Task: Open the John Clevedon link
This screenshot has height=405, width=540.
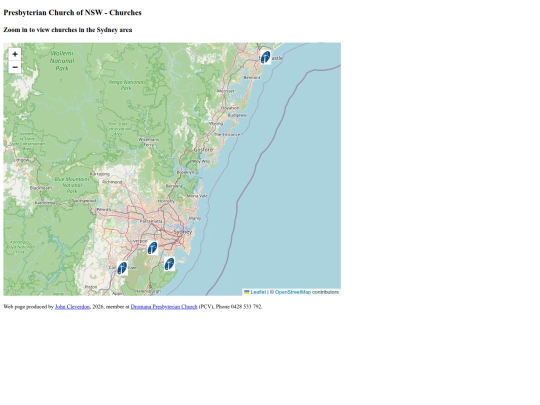Action: tap(72, 307)
